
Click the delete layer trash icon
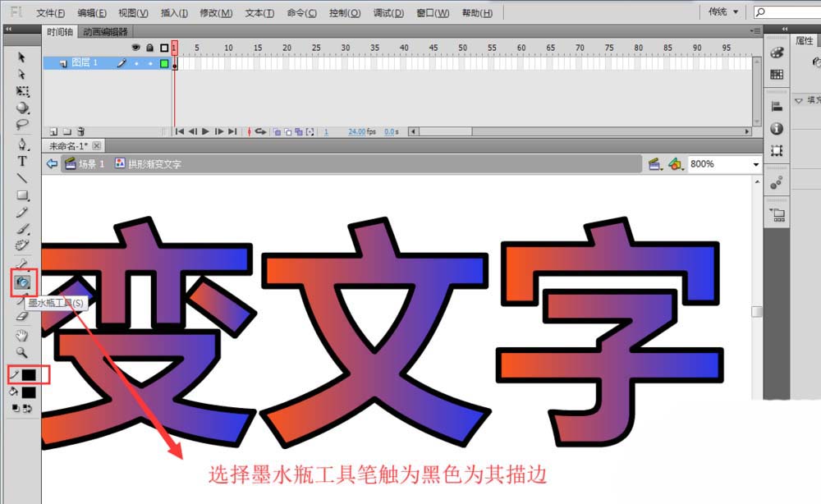tap(80, 131)
